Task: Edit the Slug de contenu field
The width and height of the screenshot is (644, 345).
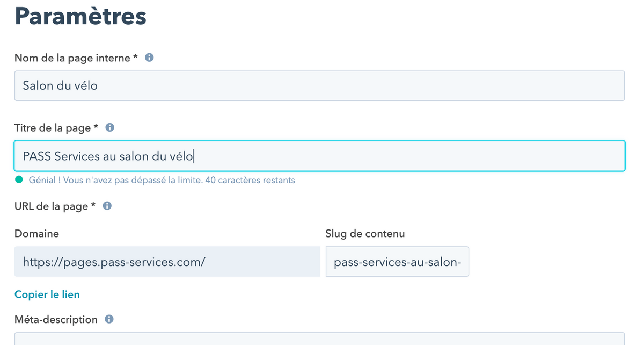Action: [397, 262]
